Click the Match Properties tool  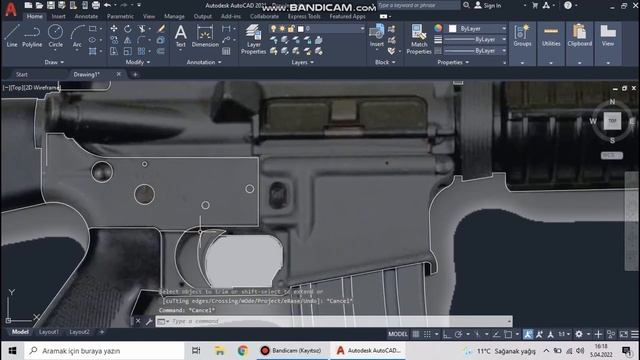point(419,39)
